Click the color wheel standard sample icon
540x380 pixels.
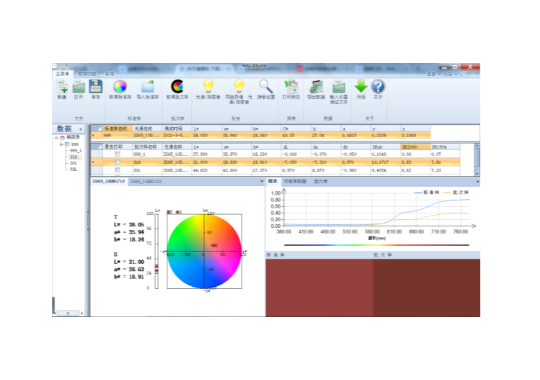120,86
